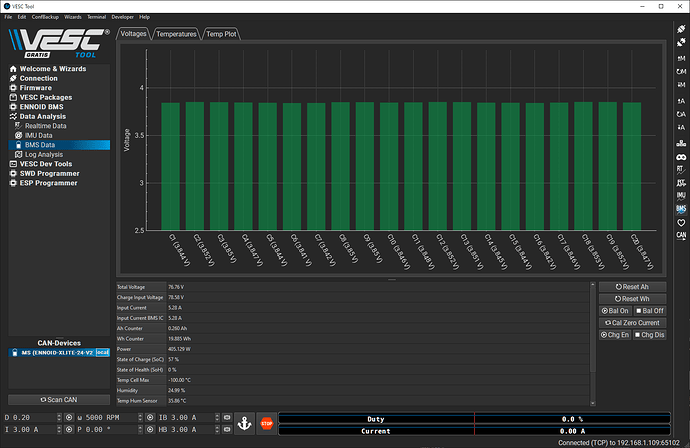Toggle IMU data streaming in right toolbar
This screenshot has height=448, width=690.
coord(681,194)
